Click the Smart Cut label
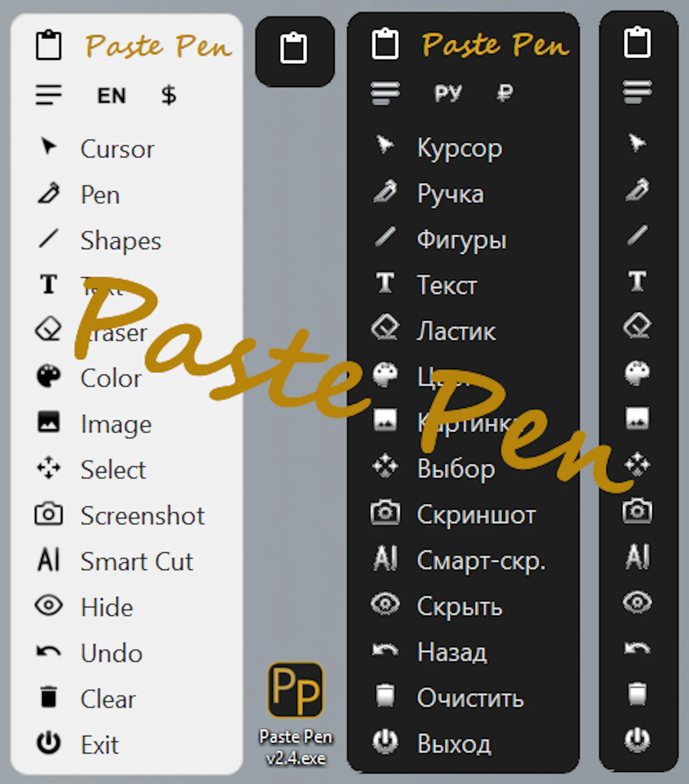This screenshot has height=784, width=689. (x=137, y=561)
